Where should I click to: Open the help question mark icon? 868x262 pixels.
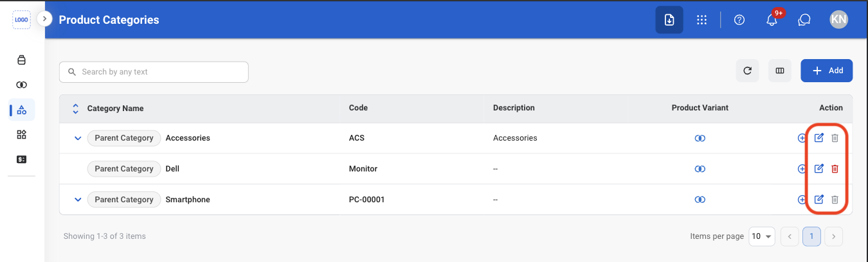click(739, 20)
